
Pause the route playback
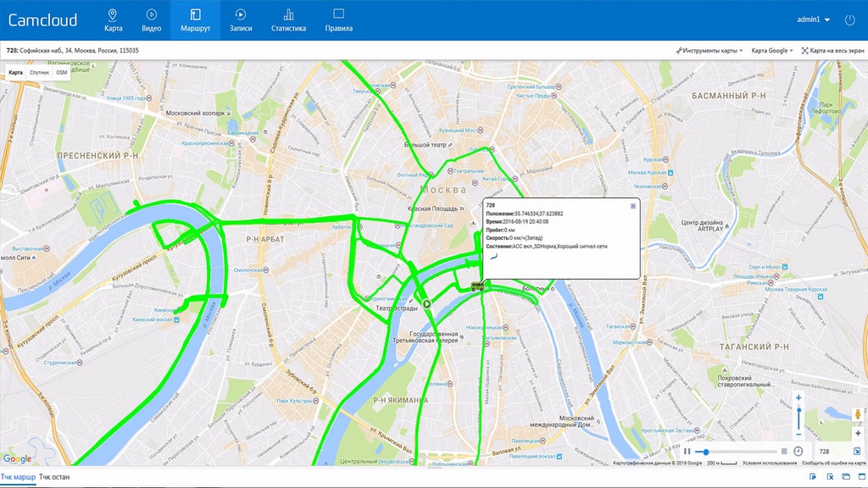pos(687,452)
